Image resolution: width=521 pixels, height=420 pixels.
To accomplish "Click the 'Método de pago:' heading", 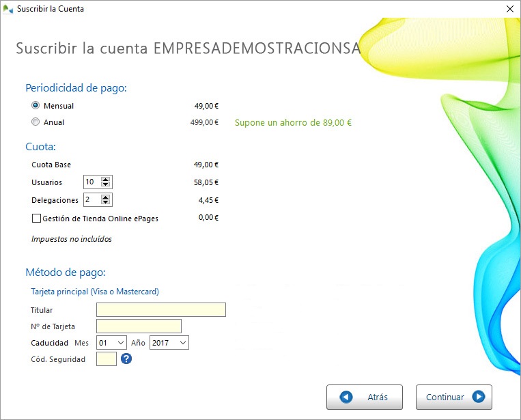I will [x=66, y=272].
